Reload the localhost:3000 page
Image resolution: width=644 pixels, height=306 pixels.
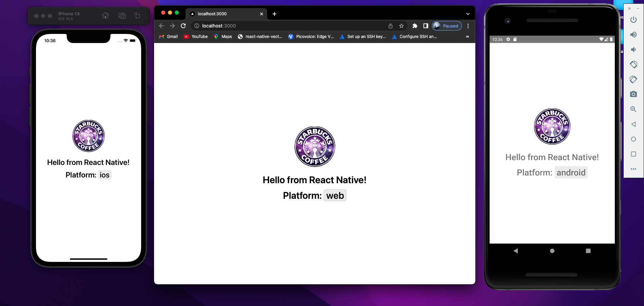[x=183, y=26]
